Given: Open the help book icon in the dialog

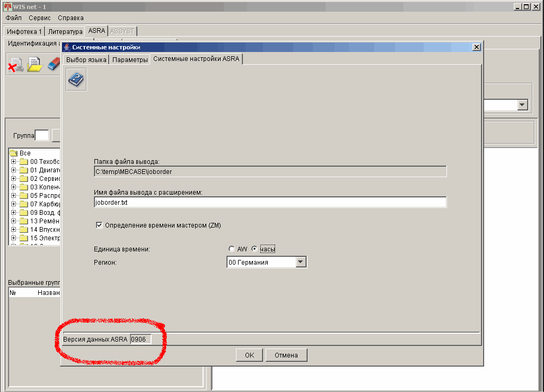Looking at the screenshot, I should click(x=76, y=80).
